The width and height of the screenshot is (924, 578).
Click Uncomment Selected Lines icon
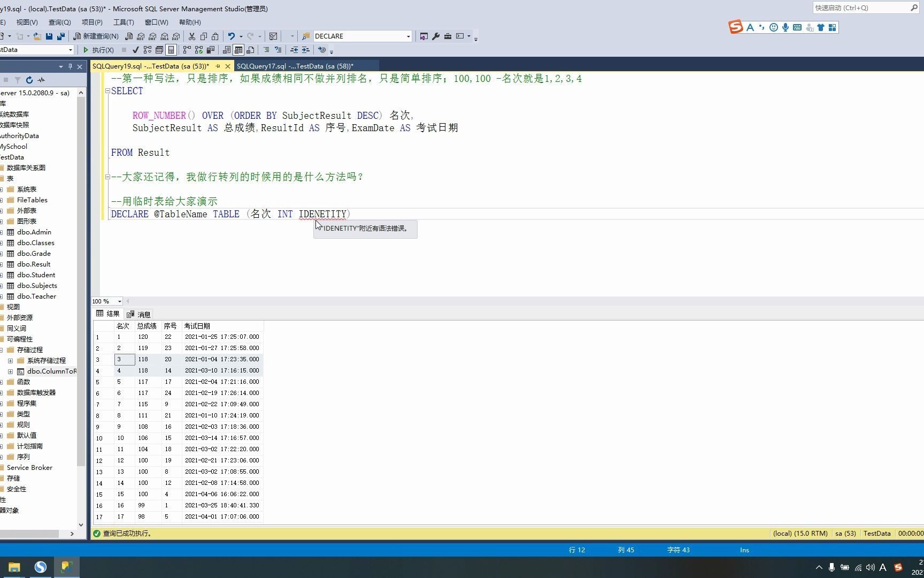point(278,50)
